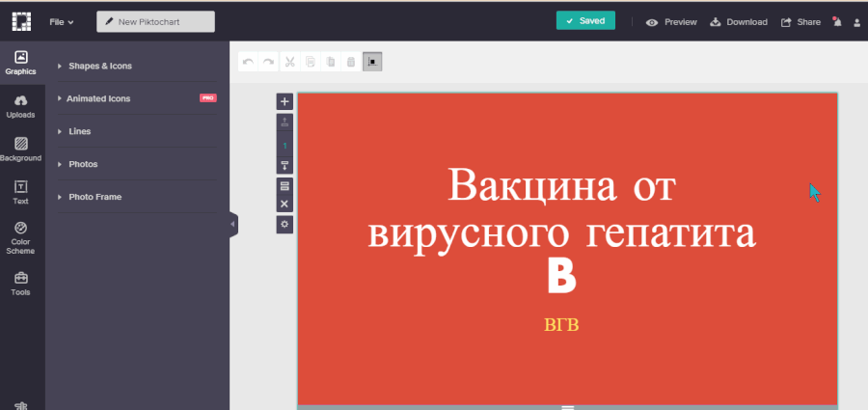Open the Uploads panel in sidebar
Image resolution: width=868 pixels, height=410 pixels.
pyautogui.click(x=21, y=105)
